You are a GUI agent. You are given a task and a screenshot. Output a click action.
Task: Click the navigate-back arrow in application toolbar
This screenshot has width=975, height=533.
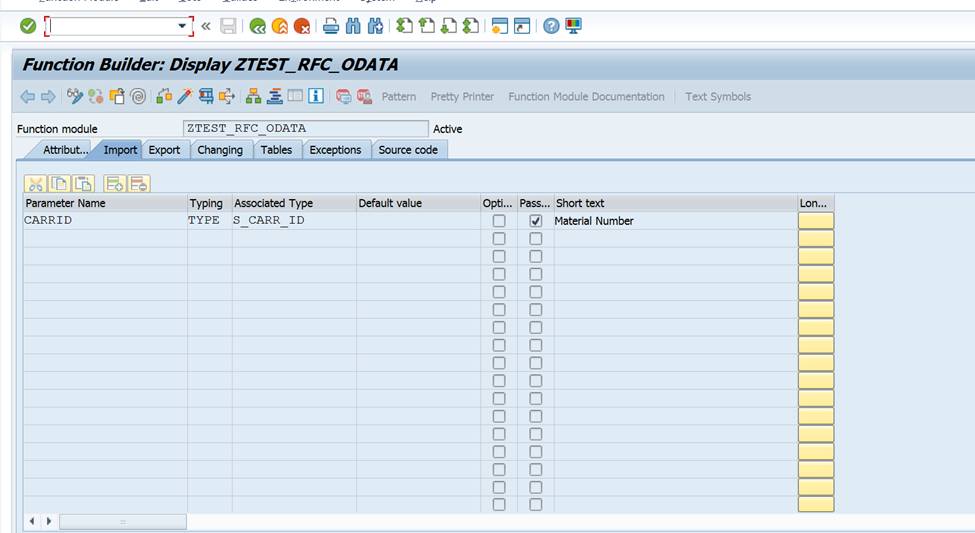coord(27,96)
